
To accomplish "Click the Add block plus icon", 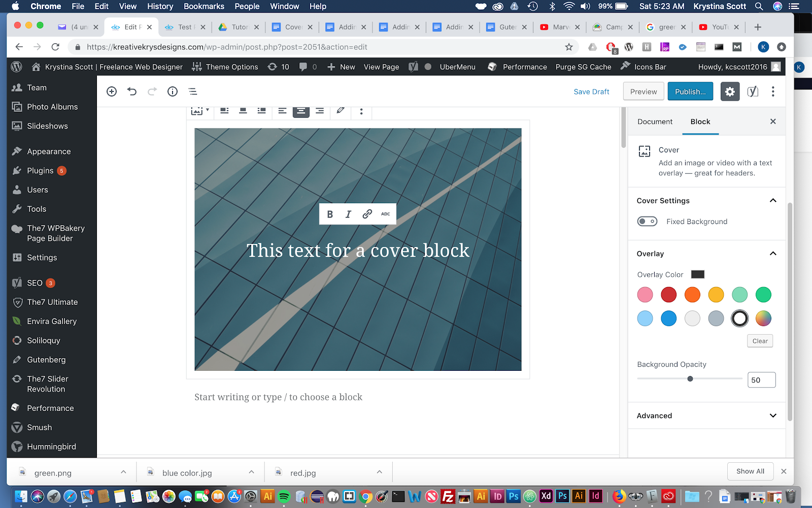I will click(112, 91).
